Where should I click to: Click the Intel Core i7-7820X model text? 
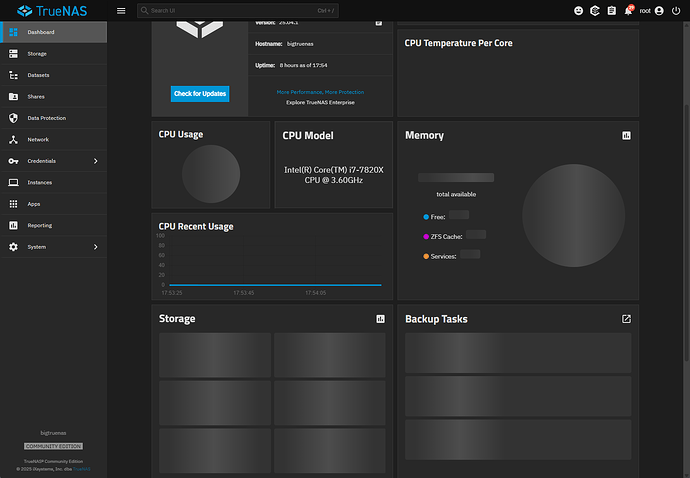tap(334, 175)
